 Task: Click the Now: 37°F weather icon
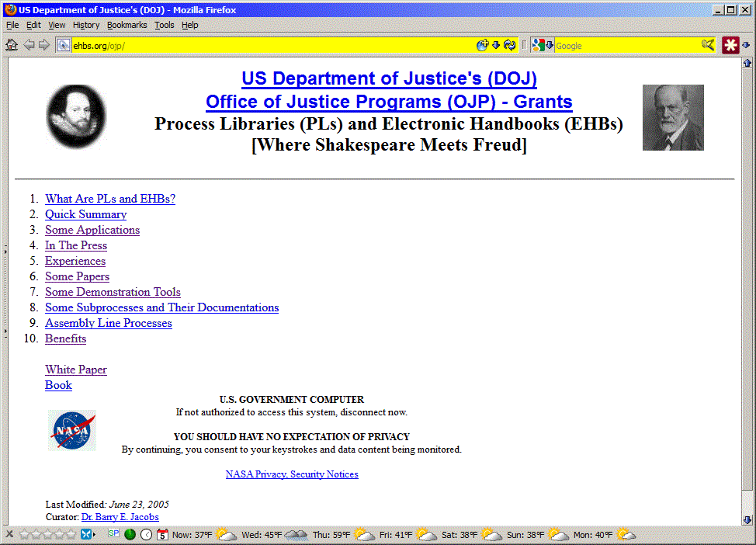pos(226,534)
